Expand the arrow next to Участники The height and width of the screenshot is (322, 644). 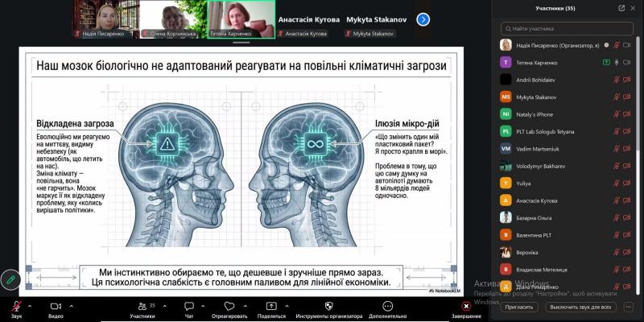tap(165, 307)
